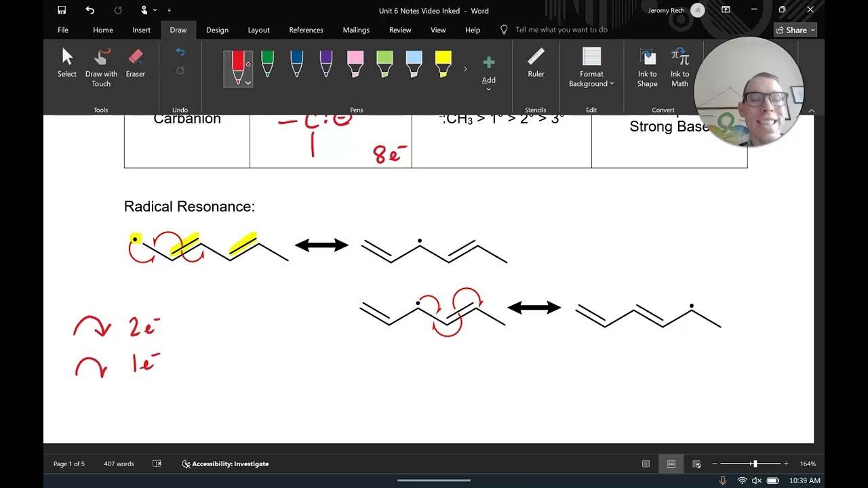Collapse the ribbon with the caret
868x488 pixels.
coord(811,110)
